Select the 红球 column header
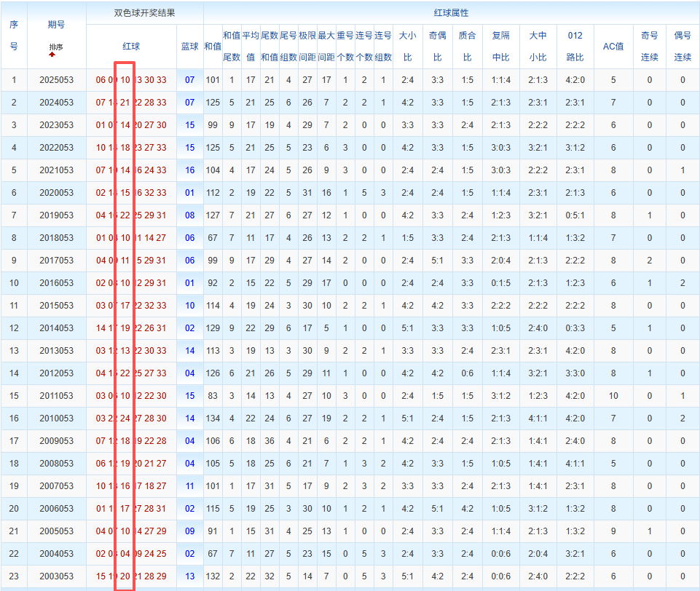 pos(131,47)
